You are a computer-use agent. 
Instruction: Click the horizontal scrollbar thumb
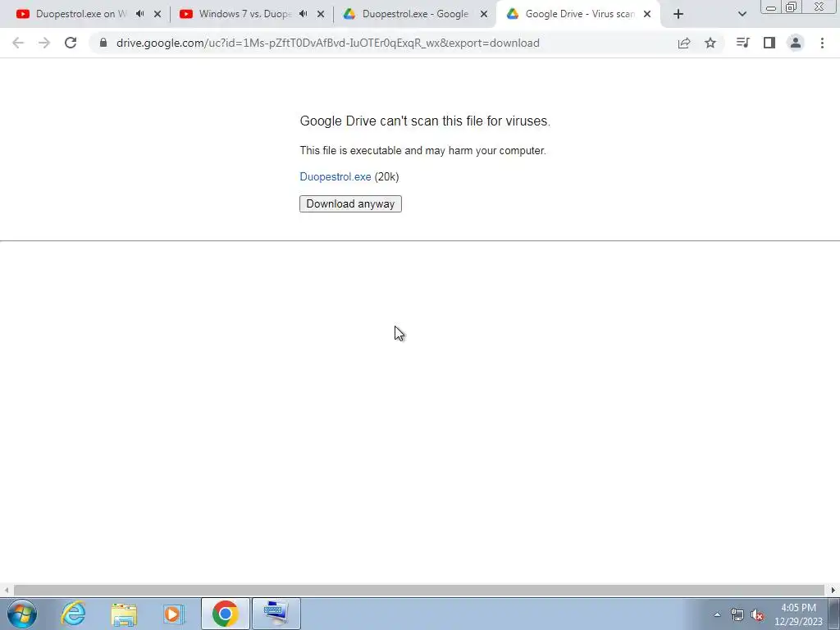tap(419, 591)
